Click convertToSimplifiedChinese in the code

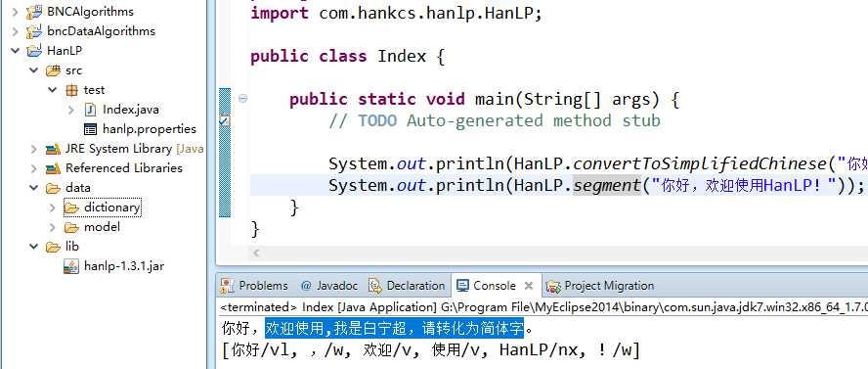[699, 163]
